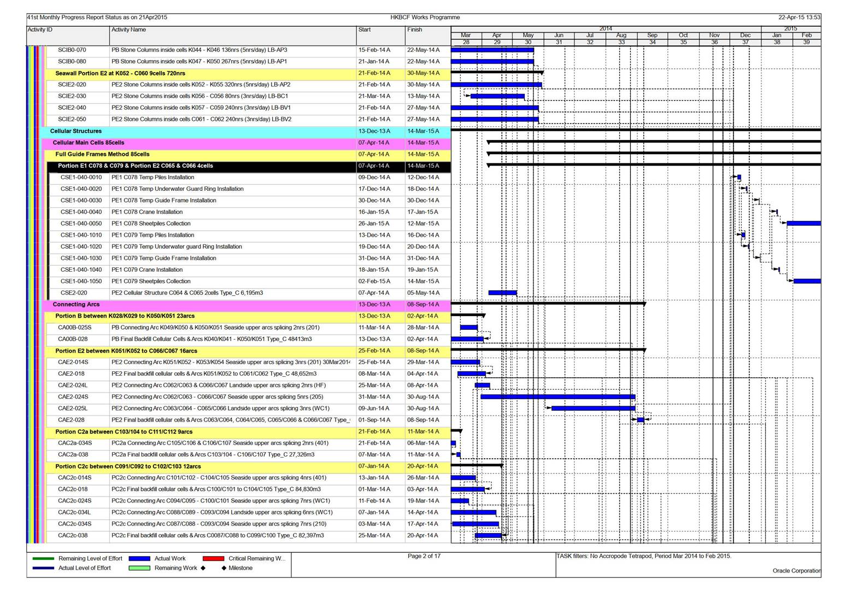Click the Gantt bar for CSE1-040-0050 Sheetpiles Collection
The height and width of the screenshot is (614, 868).
coord(804,224)
